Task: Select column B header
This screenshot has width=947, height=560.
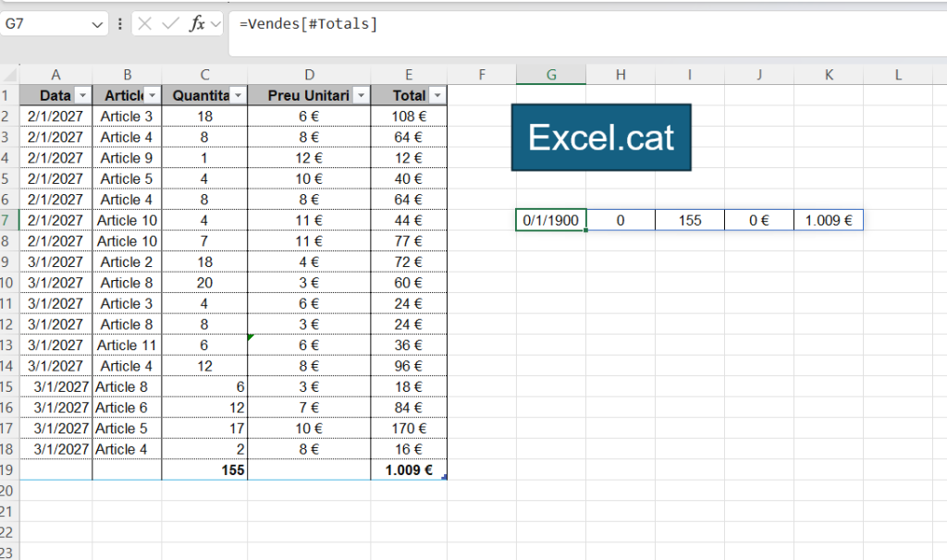Action: (127, 75)
